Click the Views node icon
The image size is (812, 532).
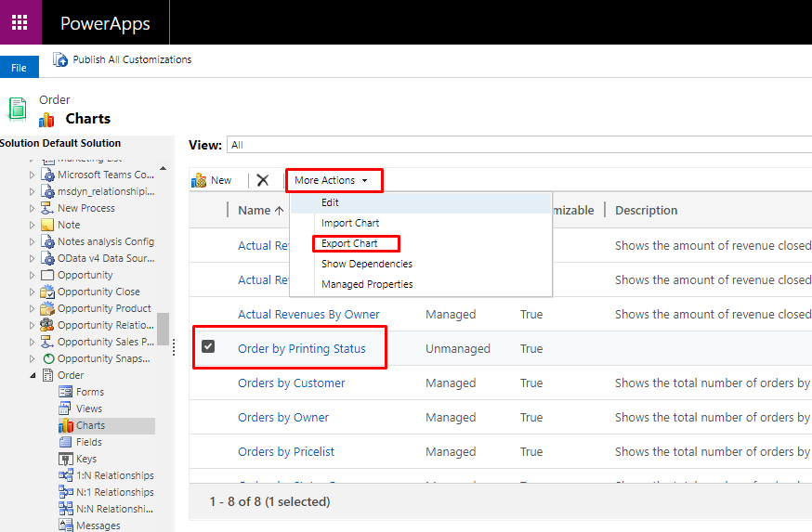point(65,409)
